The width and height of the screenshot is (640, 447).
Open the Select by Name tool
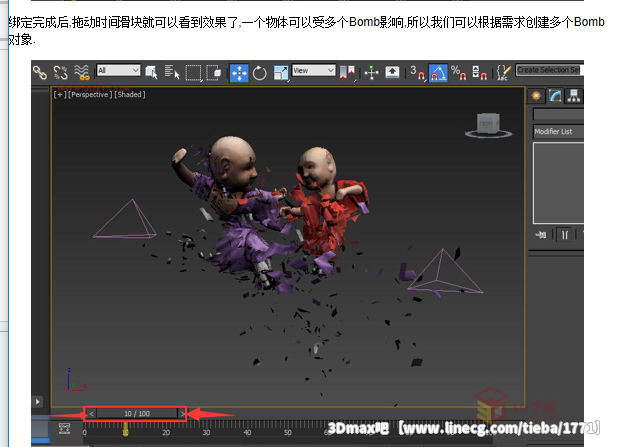click(172, 72)
